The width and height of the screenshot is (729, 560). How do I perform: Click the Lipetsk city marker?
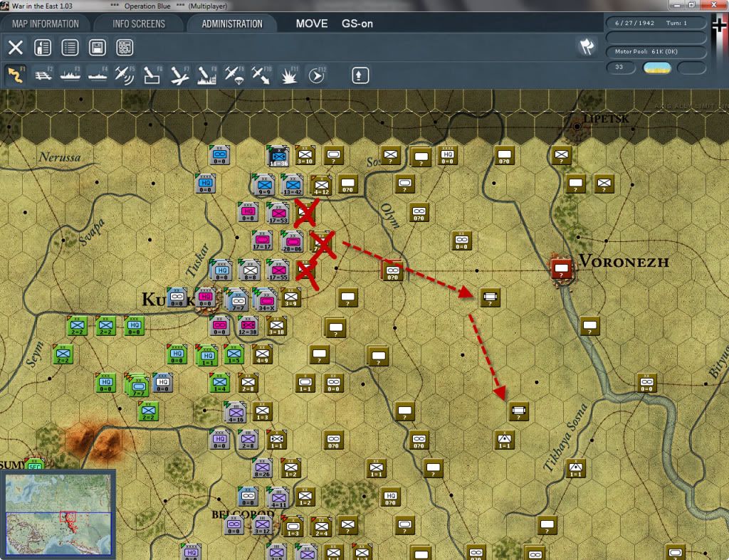pos(577,126)
